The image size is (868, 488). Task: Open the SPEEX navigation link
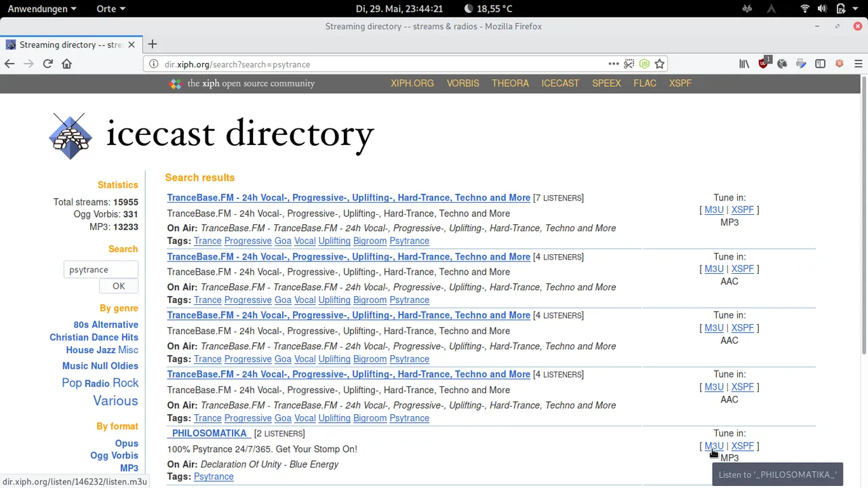606,83
